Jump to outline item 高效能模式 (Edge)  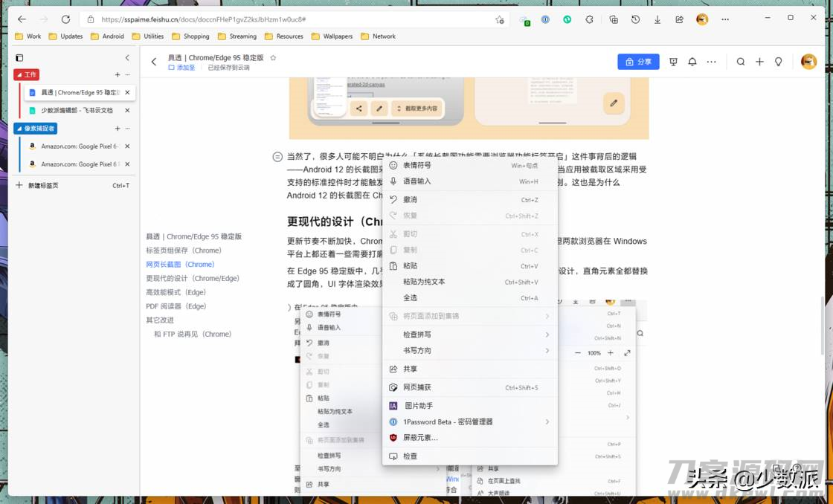[176, 292]
